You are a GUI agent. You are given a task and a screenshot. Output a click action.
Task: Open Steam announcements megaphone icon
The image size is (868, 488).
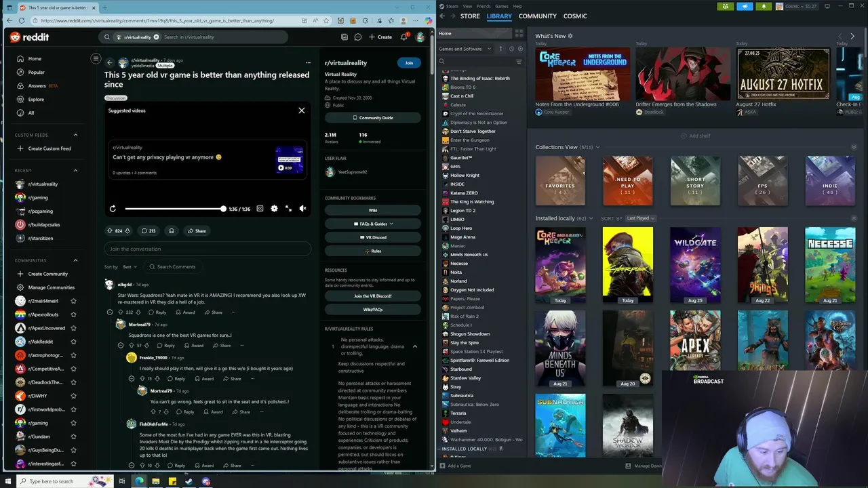pos(745,6)
